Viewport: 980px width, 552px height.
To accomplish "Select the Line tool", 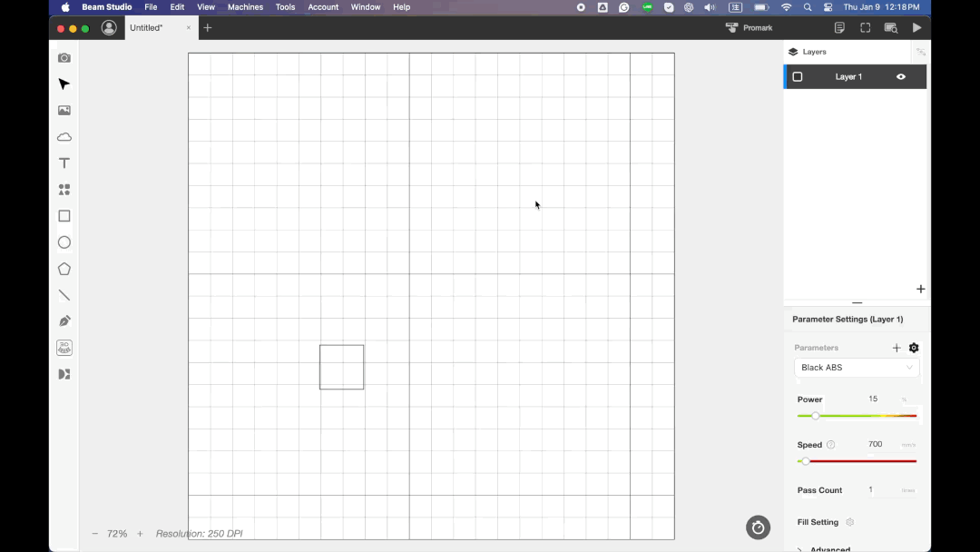I will [x=64, y=295].
